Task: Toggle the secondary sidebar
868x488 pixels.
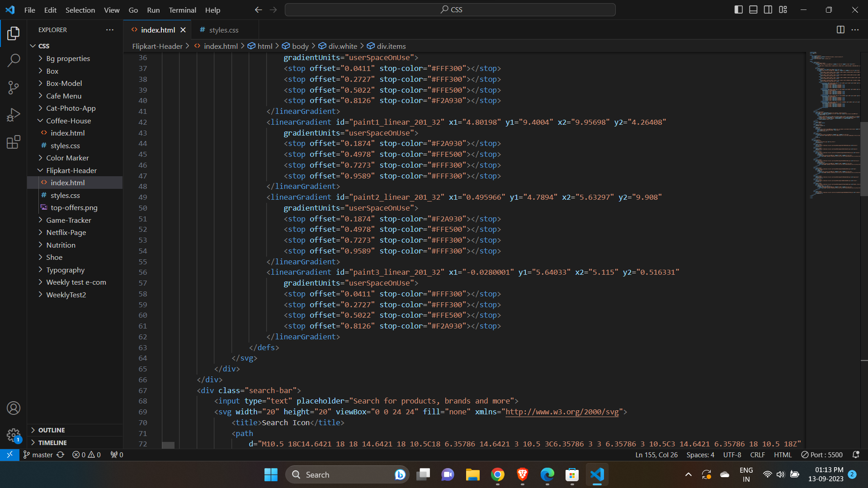Action: pyautogui.click(x=768, y=9)
